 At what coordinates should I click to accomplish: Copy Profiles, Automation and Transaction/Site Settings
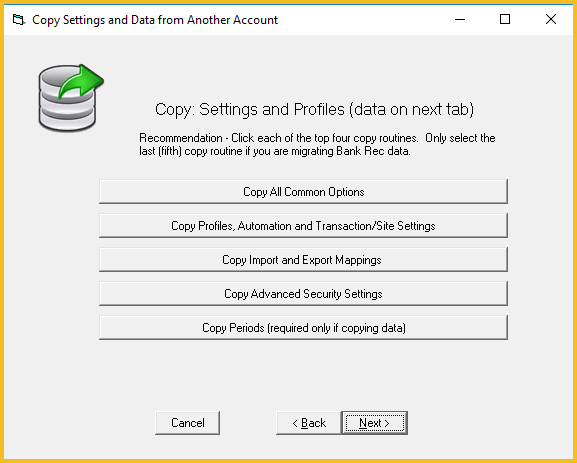tap(303, 225)
